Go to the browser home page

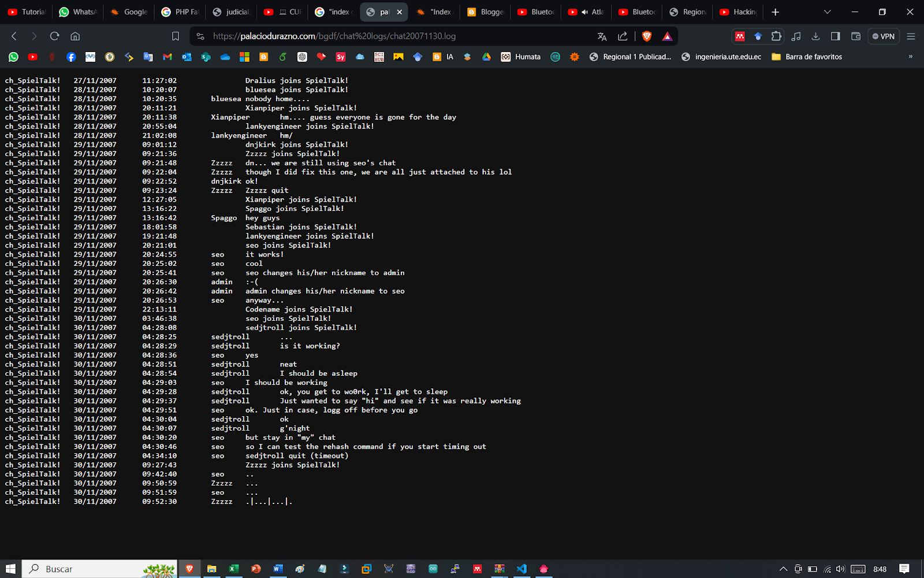point(75,36)
